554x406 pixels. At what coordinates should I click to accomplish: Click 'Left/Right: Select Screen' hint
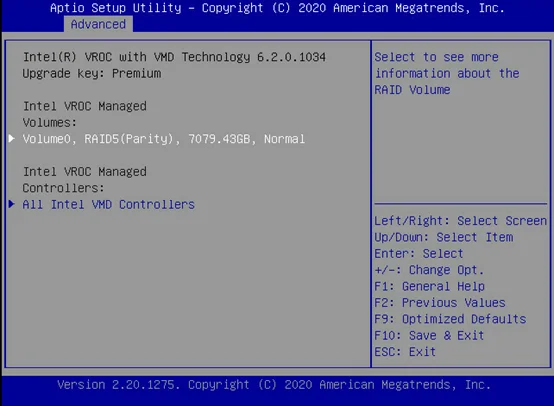point(461,221)
